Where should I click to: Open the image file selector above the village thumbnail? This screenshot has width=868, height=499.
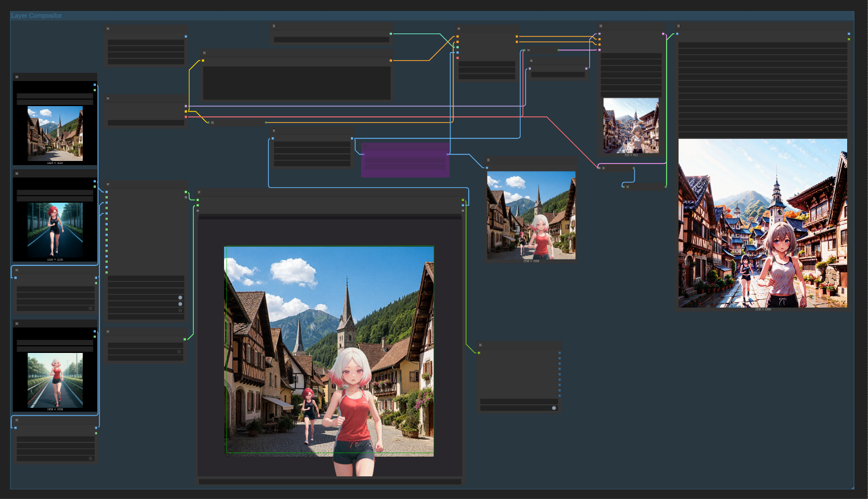(x=55, y=96)
